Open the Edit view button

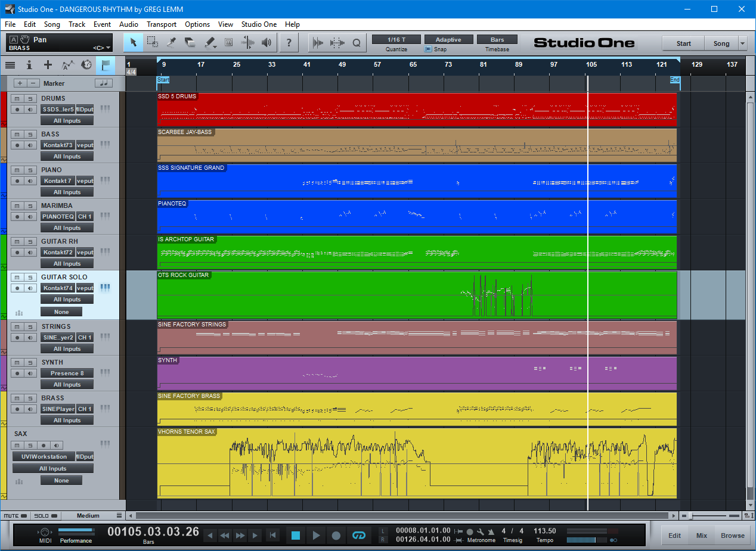pyautogui.click(x=674, y=535)
